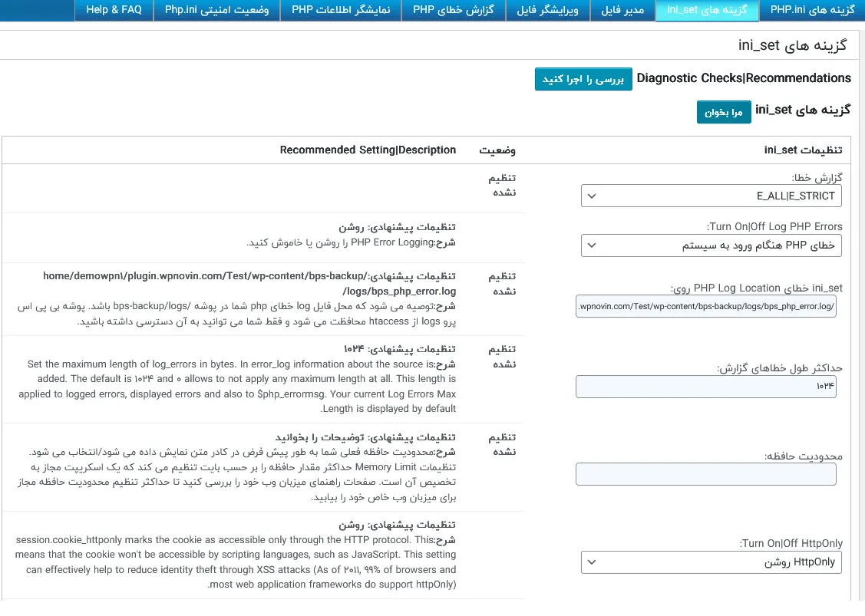Click the PHP Log Location path field
865x616 pixels.
705,306
